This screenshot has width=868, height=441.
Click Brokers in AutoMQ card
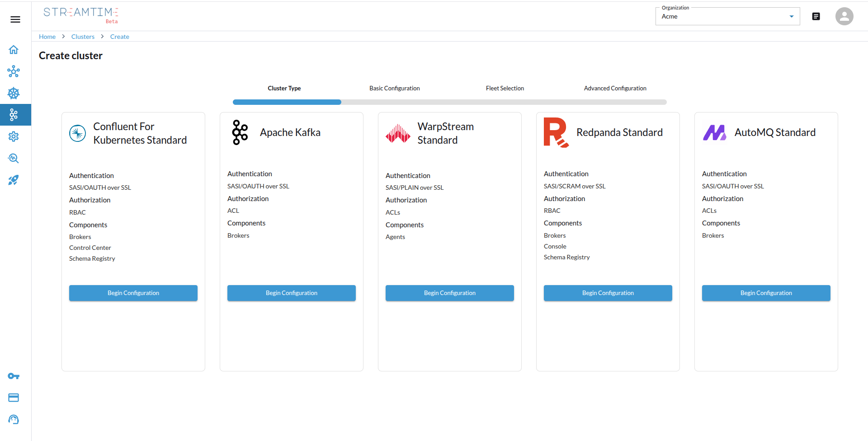pyautogui.click(x=713, y=235)
